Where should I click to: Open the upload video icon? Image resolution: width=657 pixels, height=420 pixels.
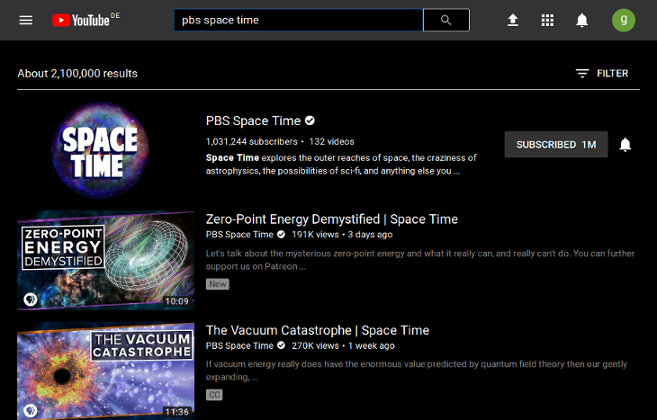pos(513,20)
